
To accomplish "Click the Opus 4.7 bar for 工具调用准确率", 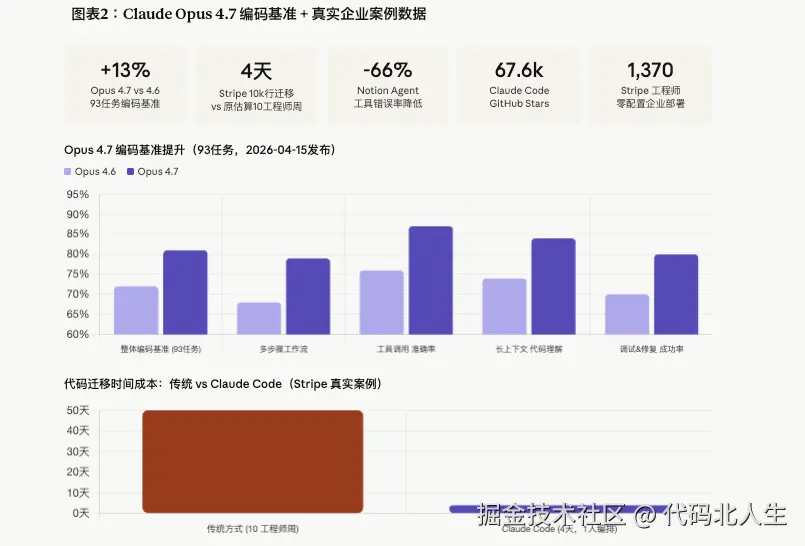I will [431, 280].
